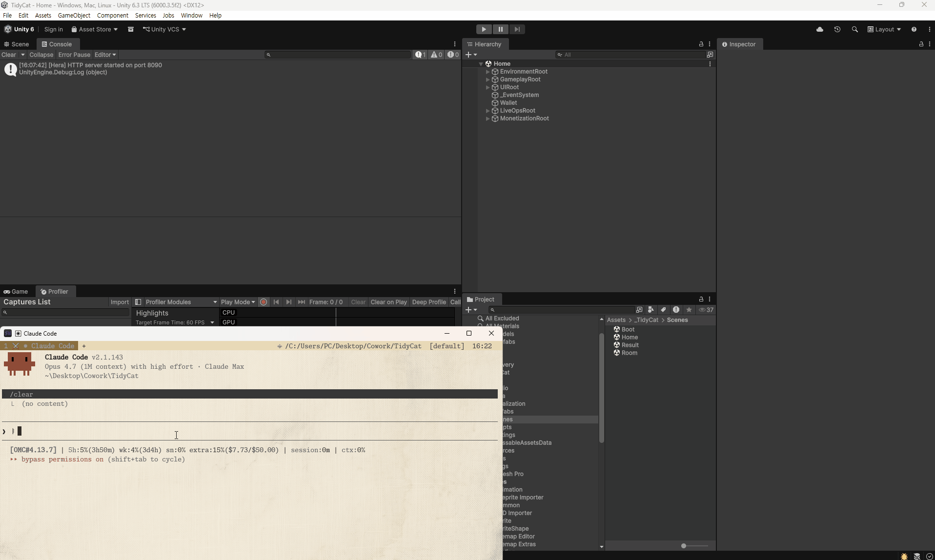935x560 pixels.
Task: Lock the Hierarchy panel
Action: pos(701,44)
